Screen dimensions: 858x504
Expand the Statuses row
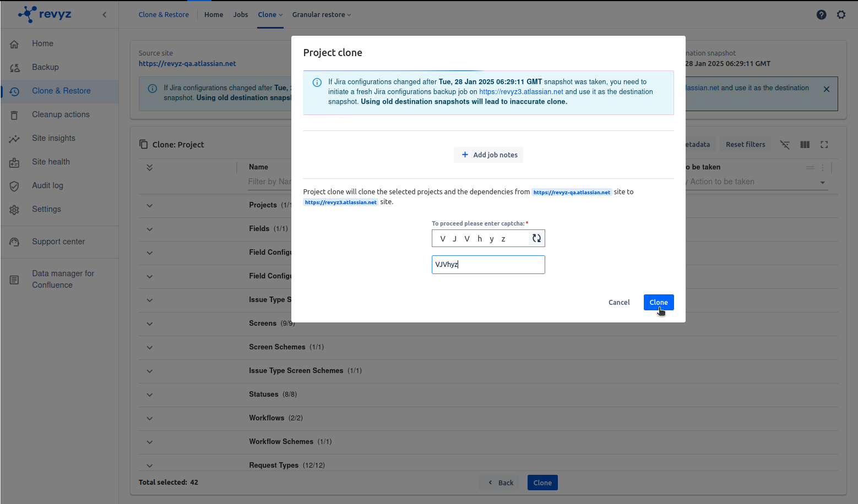coord(150,395)
